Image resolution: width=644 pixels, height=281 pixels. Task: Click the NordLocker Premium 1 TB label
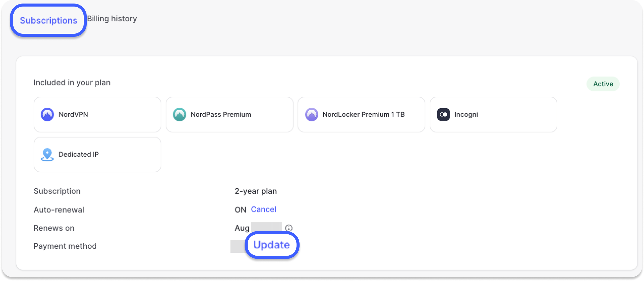click(364, 115)
